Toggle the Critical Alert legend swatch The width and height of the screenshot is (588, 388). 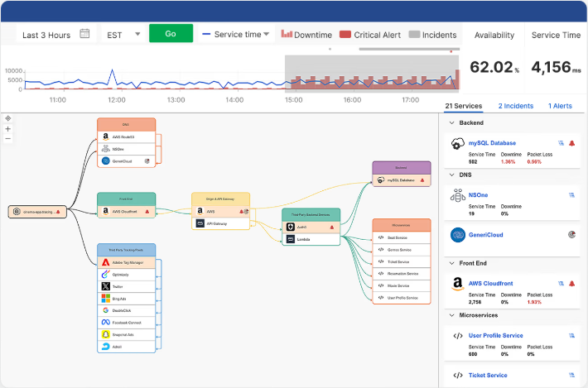pos(345,35)
